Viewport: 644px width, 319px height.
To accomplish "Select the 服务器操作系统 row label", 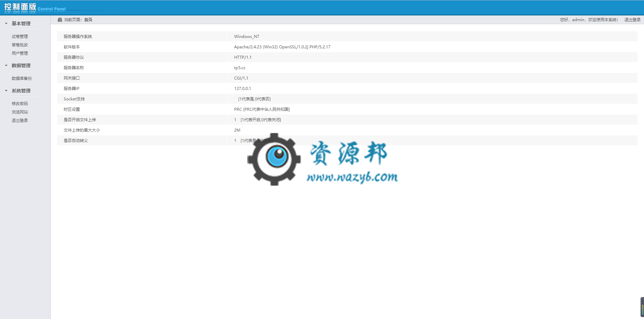I will pos(78,37).
